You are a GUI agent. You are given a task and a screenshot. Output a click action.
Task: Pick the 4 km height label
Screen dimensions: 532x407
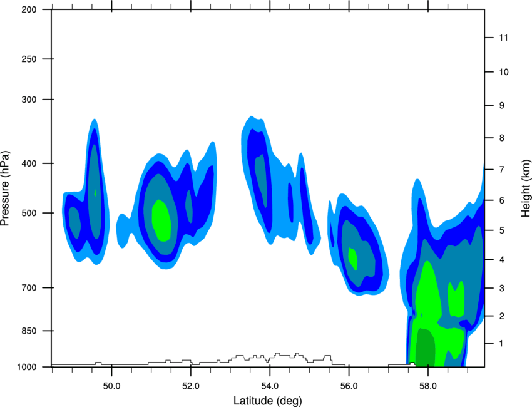(x=502, y=260)
